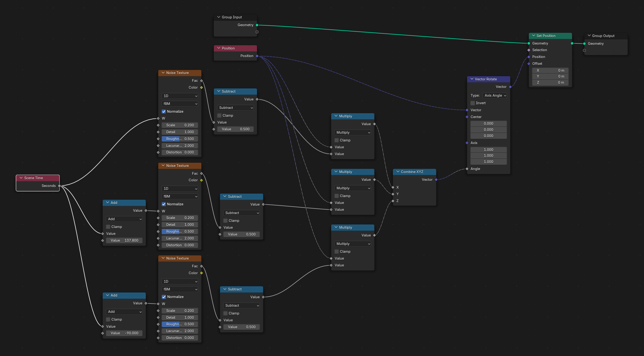Open fBM type dropdown in middle Noise Texture
Image resolution: width=644 pixels, height=356 pixels.
click(180, 196)
